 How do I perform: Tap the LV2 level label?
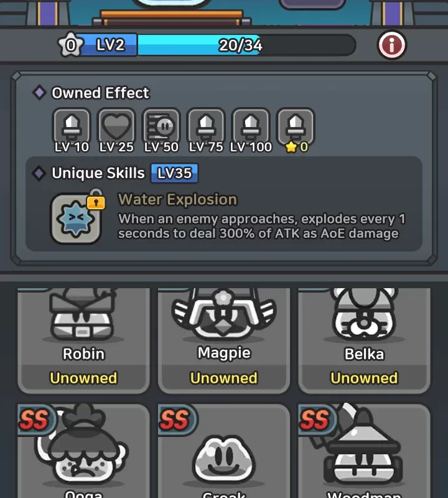pyautogui.click(x=110, y=45)
